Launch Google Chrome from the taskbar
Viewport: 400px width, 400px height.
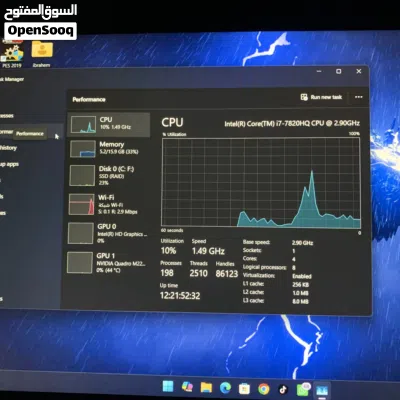(x=264, y=389)
